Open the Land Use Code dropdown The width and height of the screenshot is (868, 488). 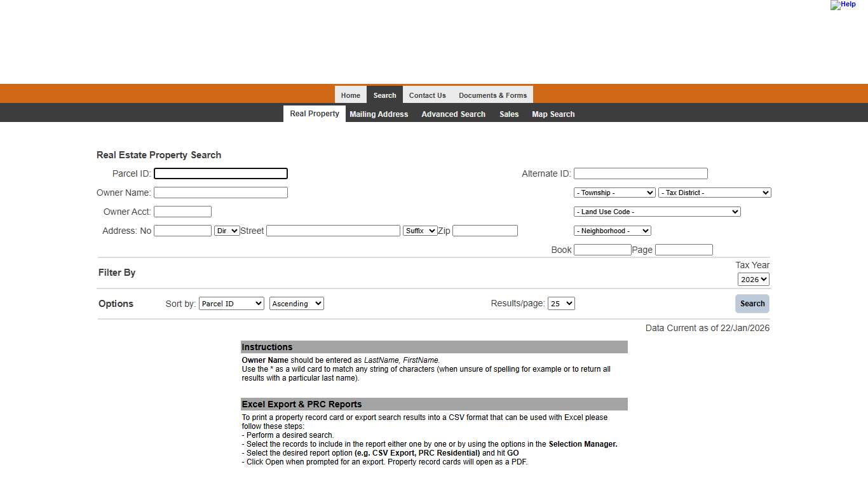click(x=656, y=212)
